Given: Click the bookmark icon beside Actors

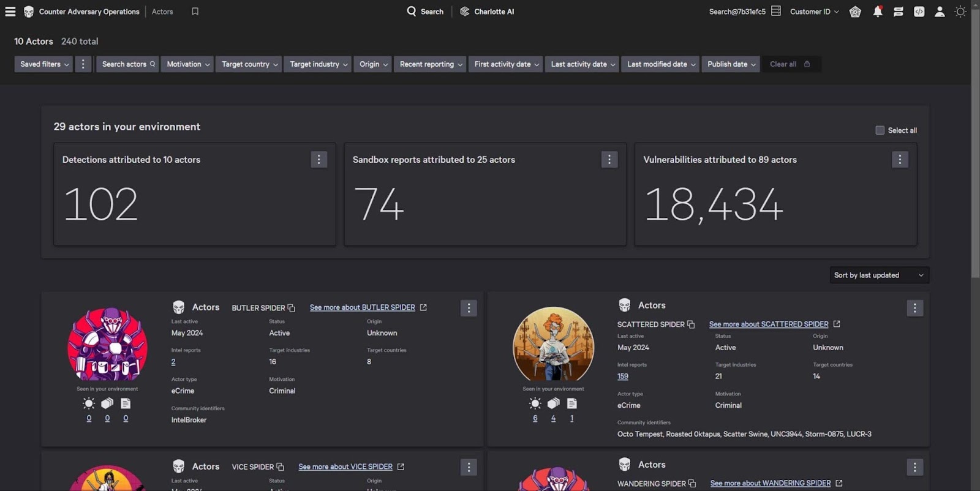Looking at the screenshot, I should coord(195,12).
